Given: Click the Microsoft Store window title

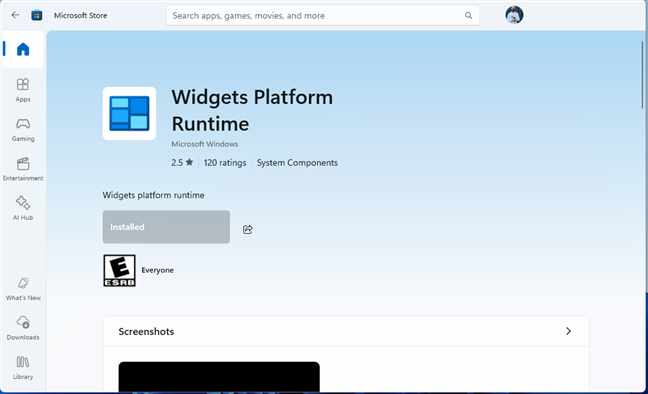Looking at the screenshot, I should click(x=81, y=15).
